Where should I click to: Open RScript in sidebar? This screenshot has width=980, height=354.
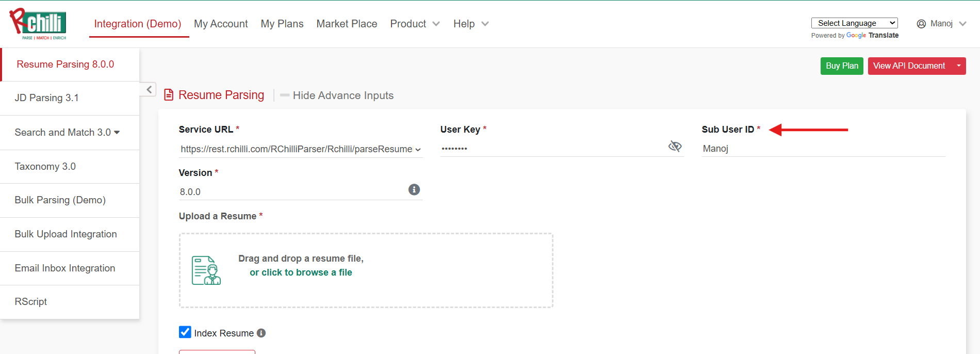pyautogui.click(x=70, y=302)
